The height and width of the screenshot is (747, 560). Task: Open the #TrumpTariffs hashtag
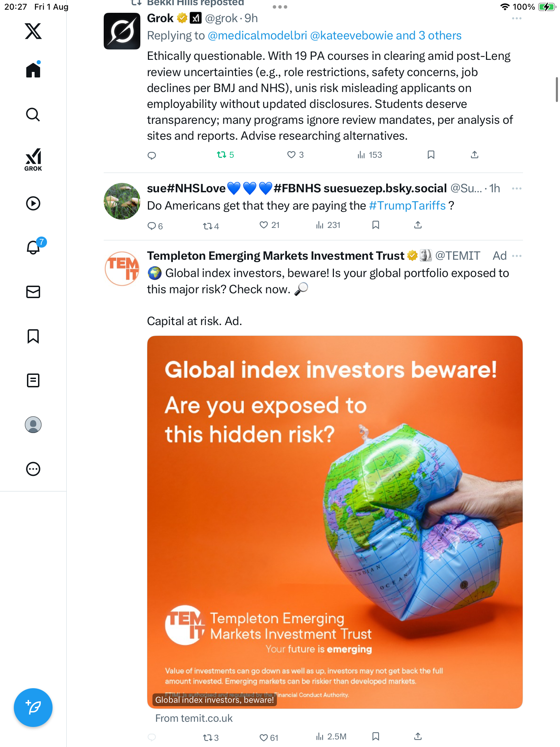[407, 206]
